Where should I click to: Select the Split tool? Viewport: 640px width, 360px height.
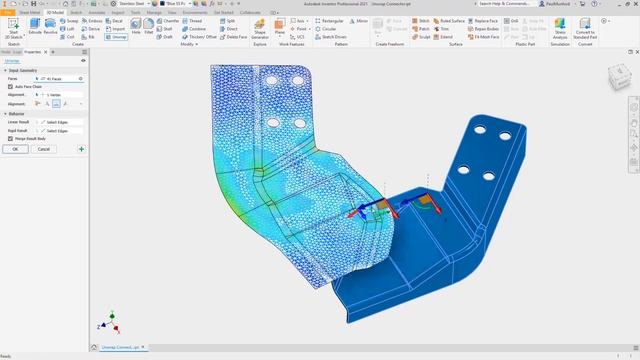point(227,21)
